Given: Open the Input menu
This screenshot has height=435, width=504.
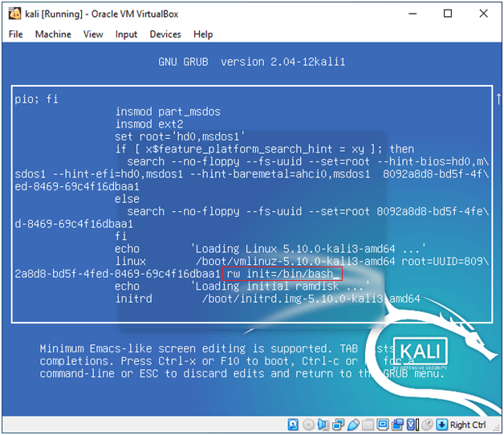Looking at the screenshot, I should (x=126, y=35).
